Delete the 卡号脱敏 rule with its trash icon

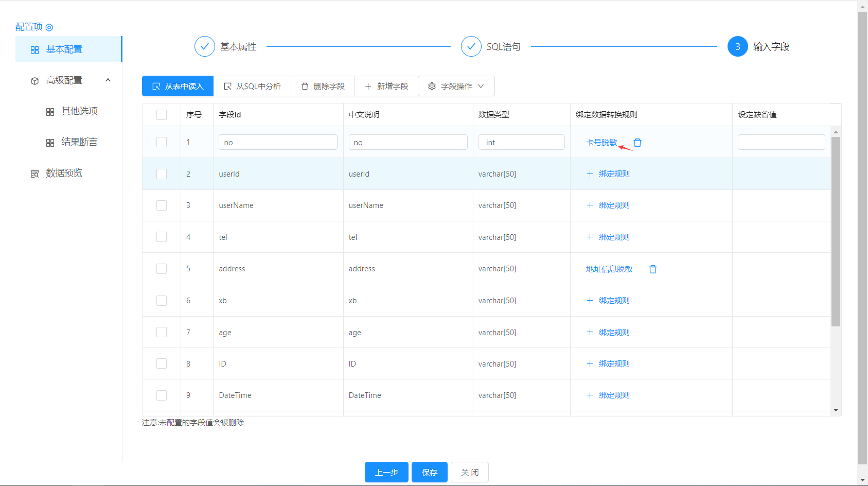[x=637, y=143]
